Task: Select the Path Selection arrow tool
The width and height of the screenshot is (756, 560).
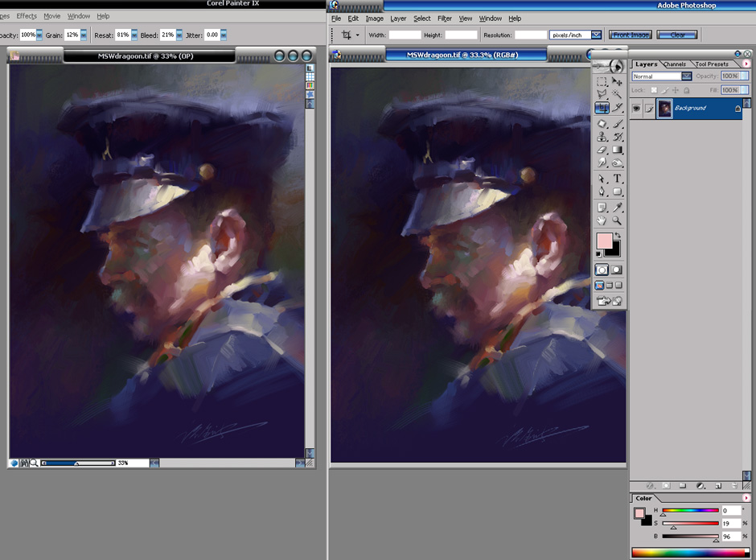Action: click(602, 179)
